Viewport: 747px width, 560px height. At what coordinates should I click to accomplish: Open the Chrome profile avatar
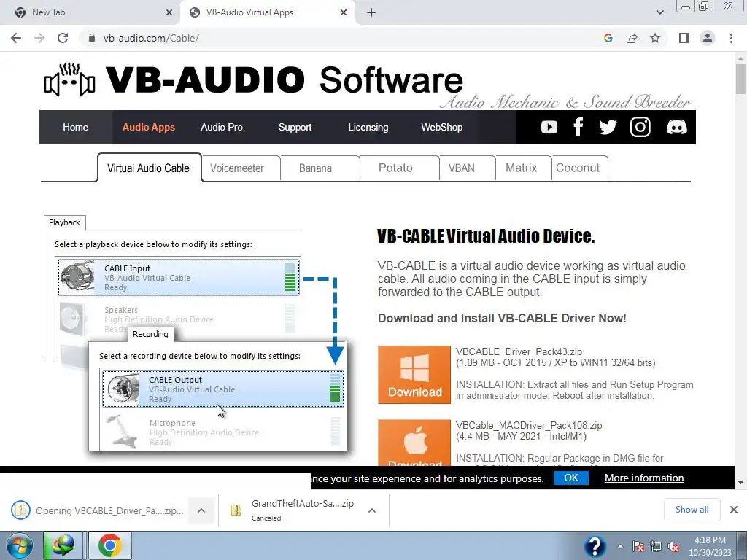708,38
